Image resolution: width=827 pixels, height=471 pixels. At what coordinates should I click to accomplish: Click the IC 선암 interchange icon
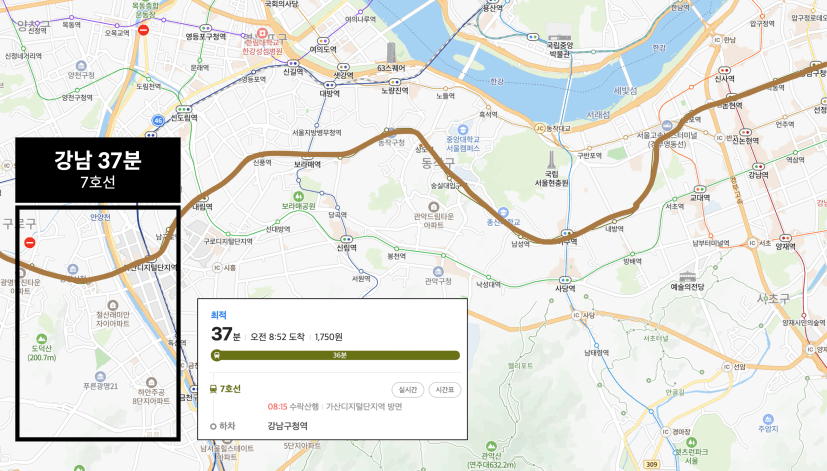727,367
